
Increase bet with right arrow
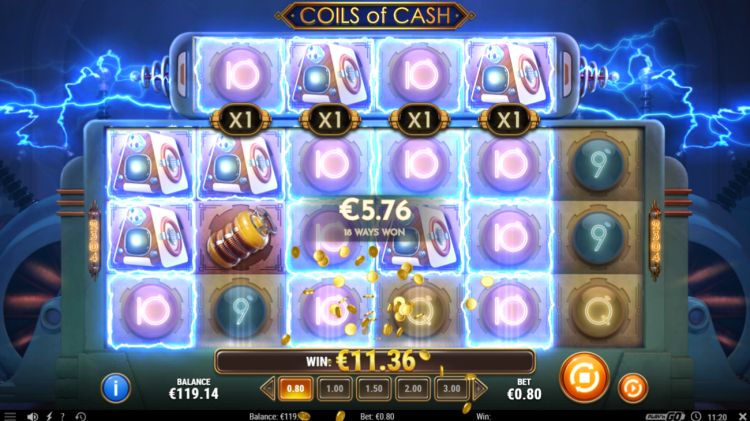(x=480, y=388)
